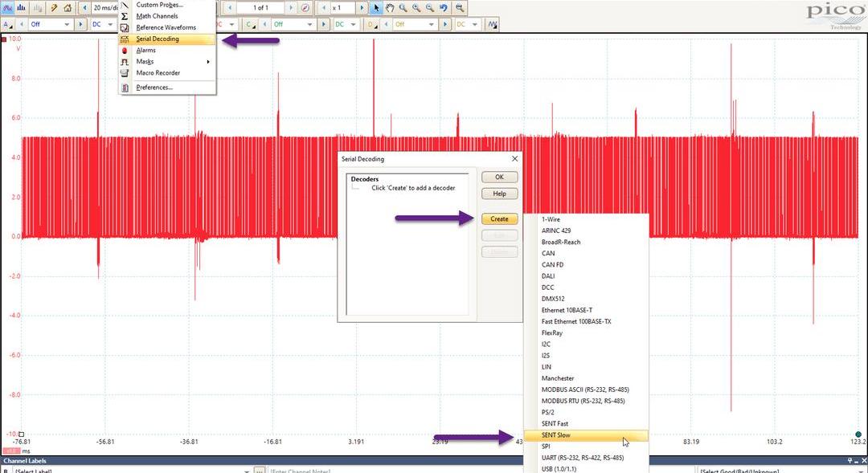Viewport: 868px width, 473px height.
Task: Select FlexRay decoder
Action: pos(586,332)
